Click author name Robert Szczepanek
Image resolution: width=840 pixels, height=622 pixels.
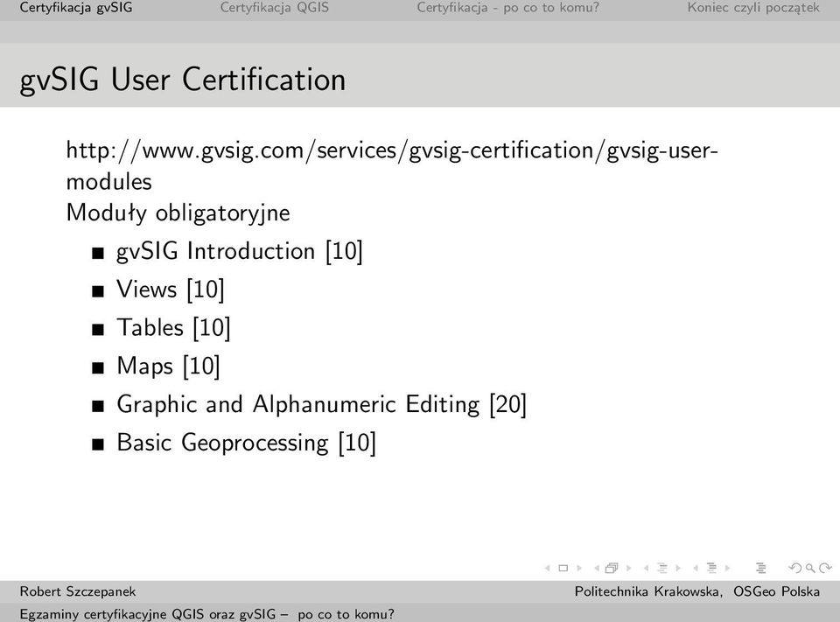pos(78,591)
